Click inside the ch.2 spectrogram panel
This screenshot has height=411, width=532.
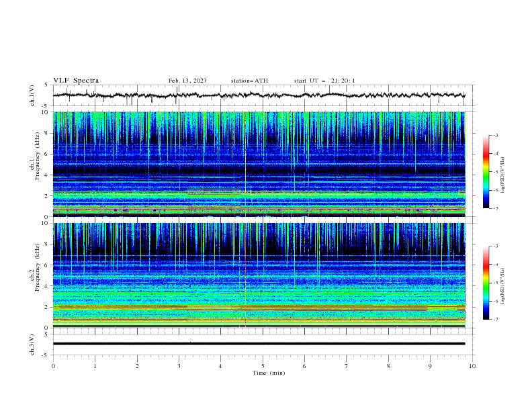[x=259, y=275]
